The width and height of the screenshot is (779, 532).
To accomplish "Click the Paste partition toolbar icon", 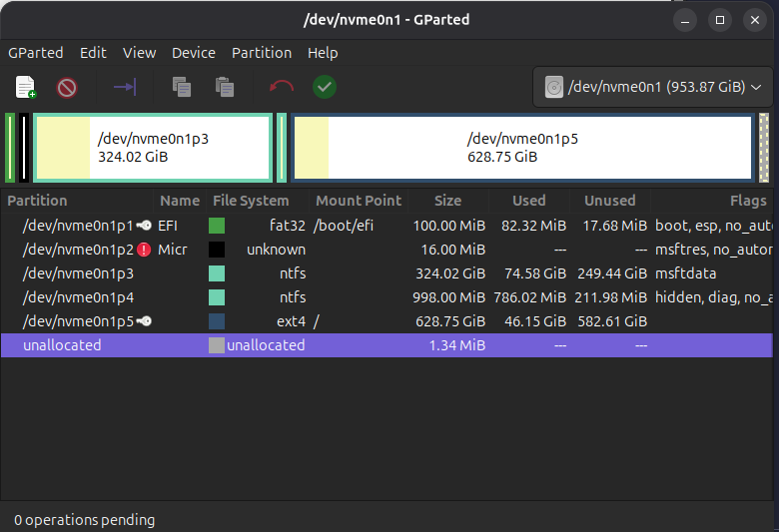I will (x=225, y=88).
